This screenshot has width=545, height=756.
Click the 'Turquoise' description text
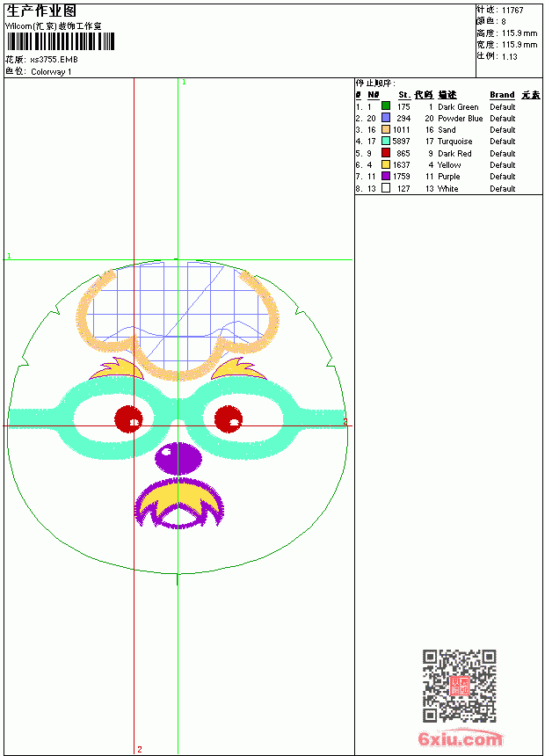454,142
